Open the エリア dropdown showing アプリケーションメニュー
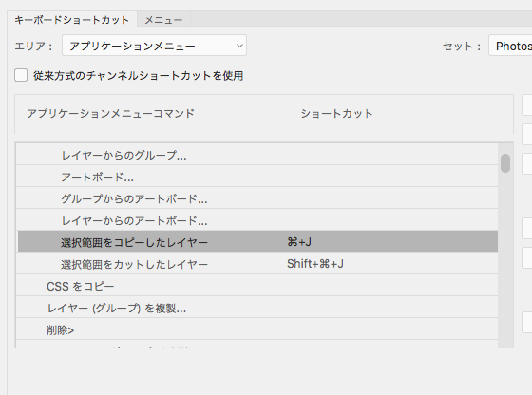 [x=154, y=46]
